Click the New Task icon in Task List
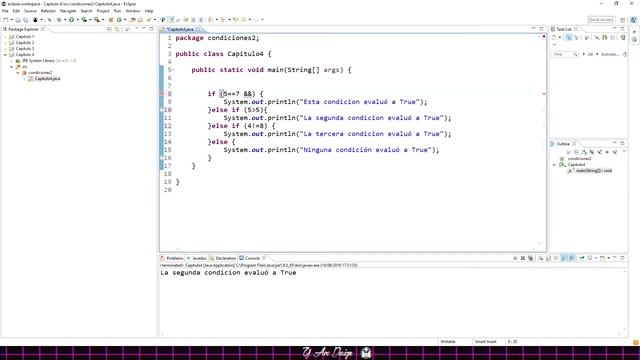Screen dimensions: 640x360 554,37
